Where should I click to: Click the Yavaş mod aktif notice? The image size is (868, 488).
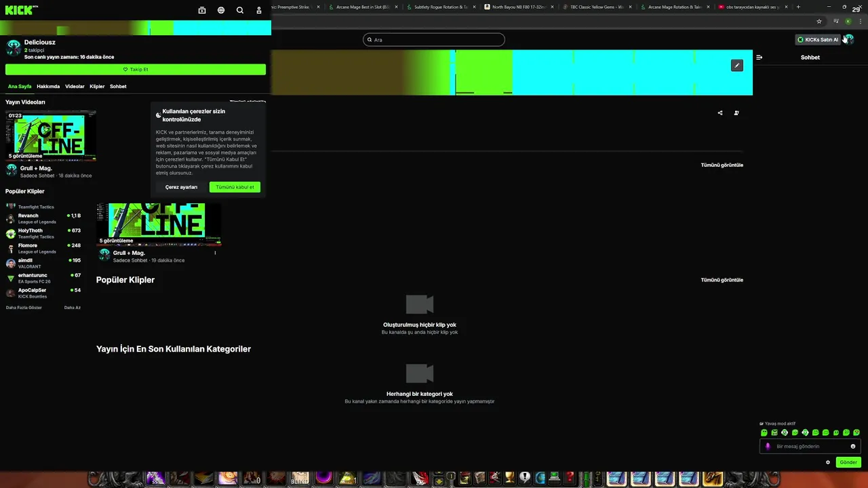778,424
